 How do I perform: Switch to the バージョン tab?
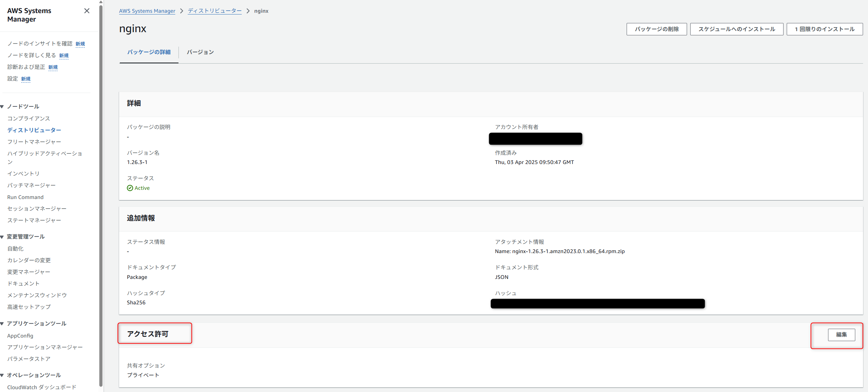[x=200, y=52]
